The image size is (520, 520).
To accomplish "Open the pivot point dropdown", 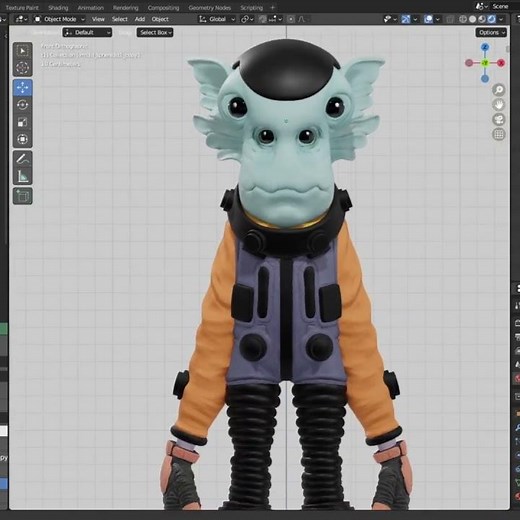I will tap(247, 19).
